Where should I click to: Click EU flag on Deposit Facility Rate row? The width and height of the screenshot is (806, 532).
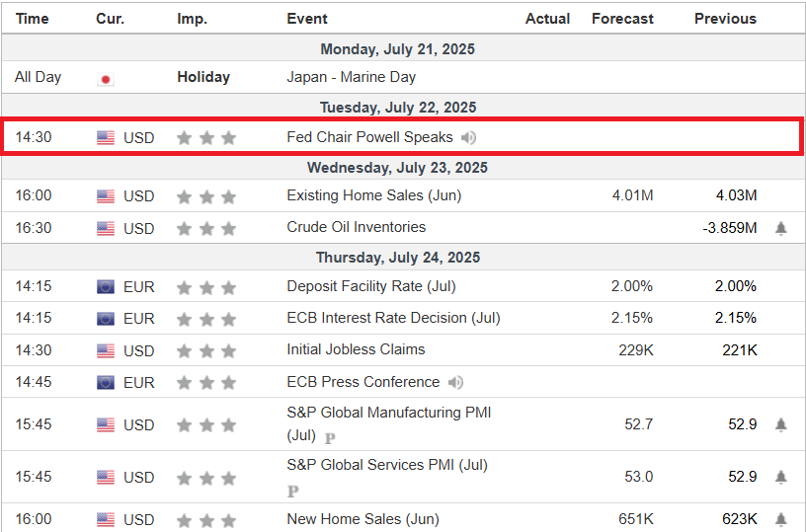(x=106, y=286)
